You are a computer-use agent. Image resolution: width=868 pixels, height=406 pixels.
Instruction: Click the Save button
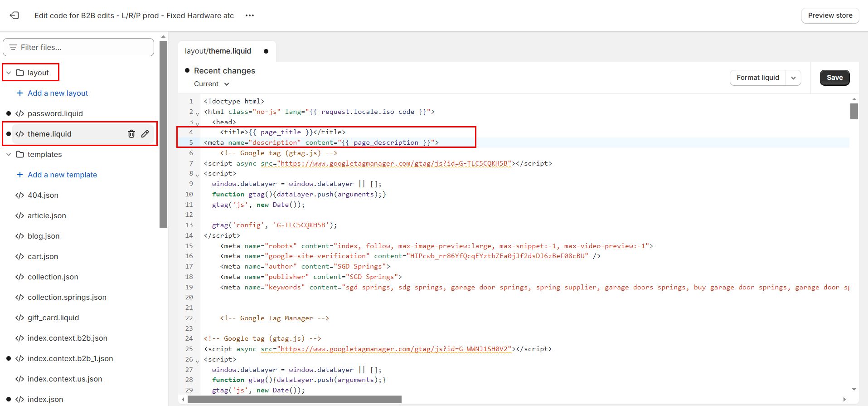[x=834, y=78]
